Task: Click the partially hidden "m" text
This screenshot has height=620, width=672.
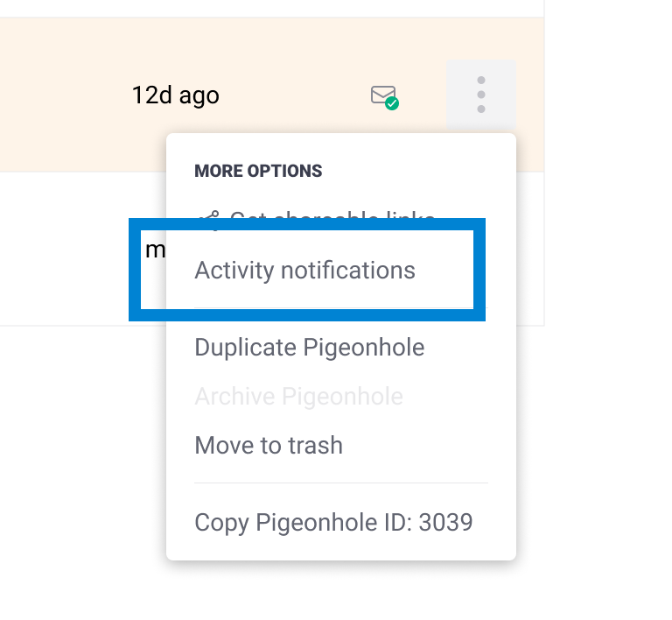Action: (155, 250)
